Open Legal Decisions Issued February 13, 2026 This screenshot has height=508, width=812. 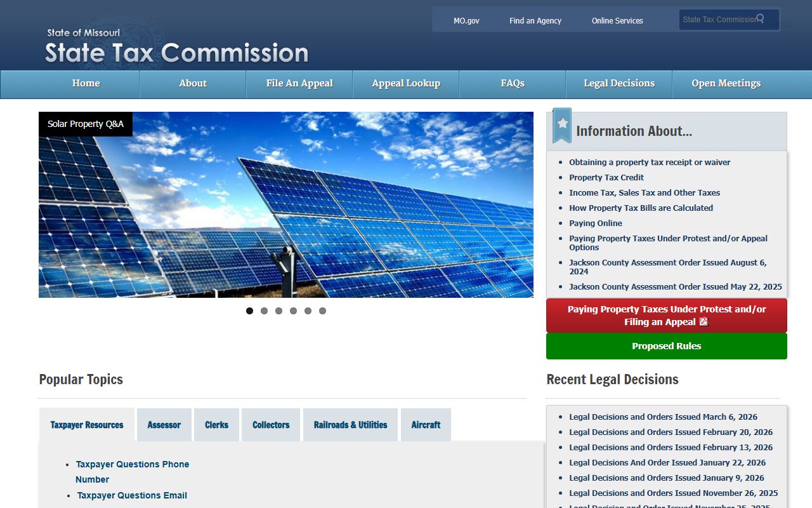click(x=671, y=448)
